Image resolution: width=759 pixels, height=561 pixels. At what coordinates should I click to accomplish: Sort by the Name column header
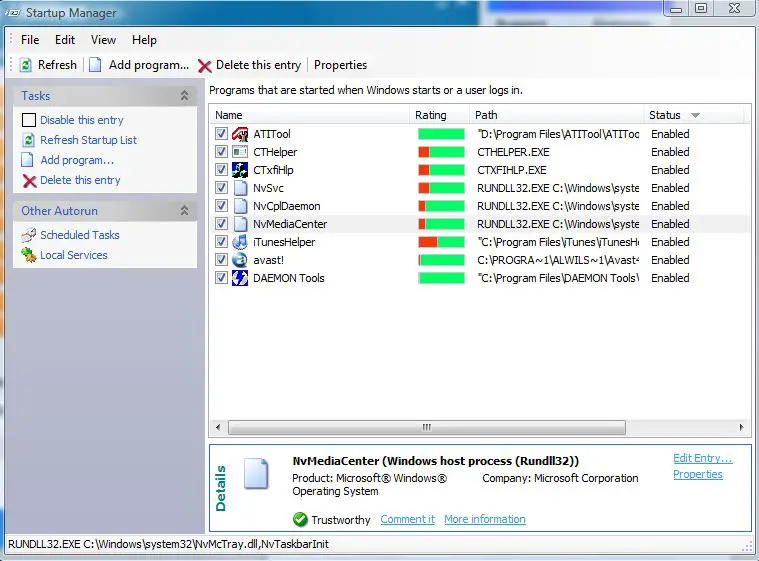[310, 115]
